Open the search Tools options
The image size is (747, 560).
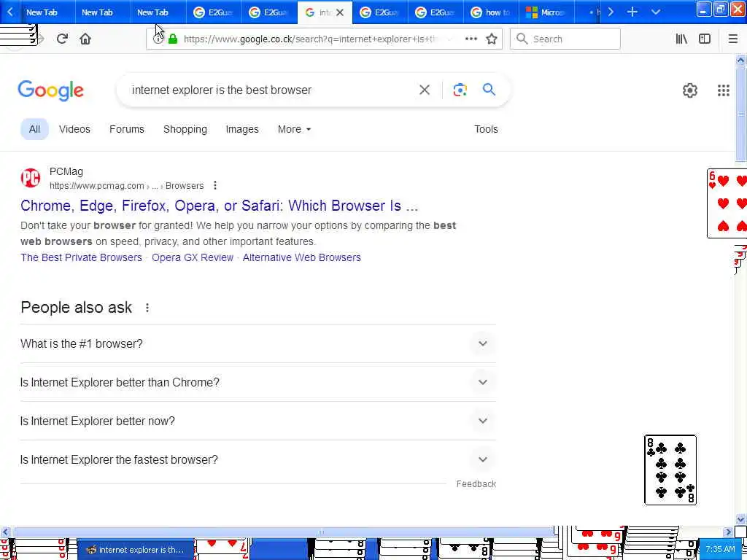(x=486, y=129)
